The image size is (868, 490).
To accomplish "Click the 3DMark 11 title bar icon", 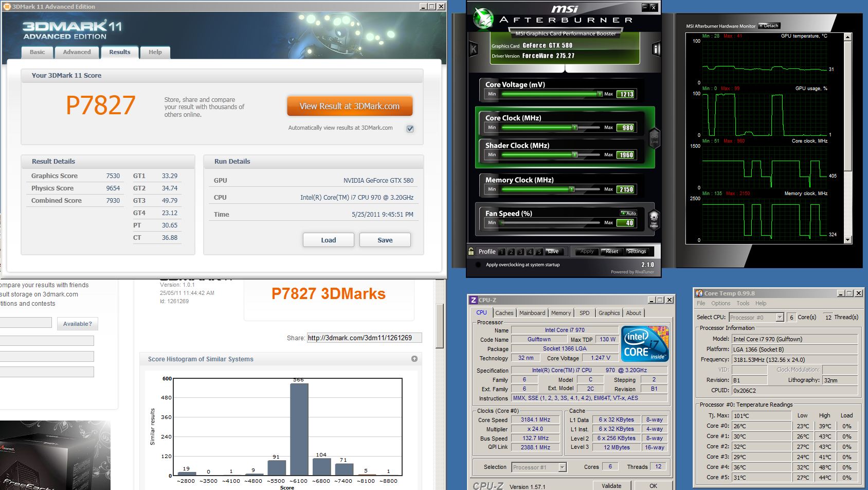I will point(7,7).
